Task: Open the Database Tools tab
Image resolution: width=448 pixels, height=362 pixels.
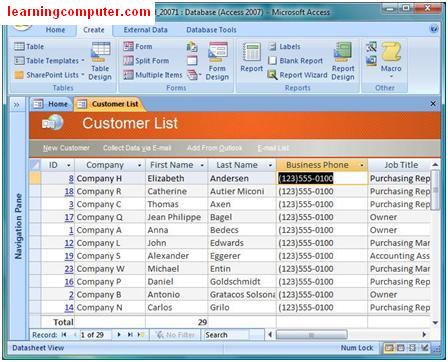Action: click(x=211, y=30)
